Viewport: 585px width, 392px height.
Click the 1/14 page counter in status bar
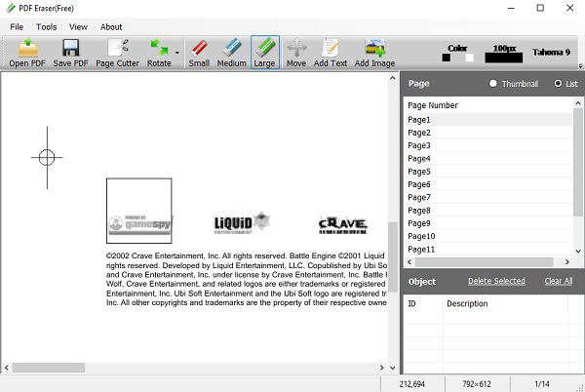(x=542, y=384)
